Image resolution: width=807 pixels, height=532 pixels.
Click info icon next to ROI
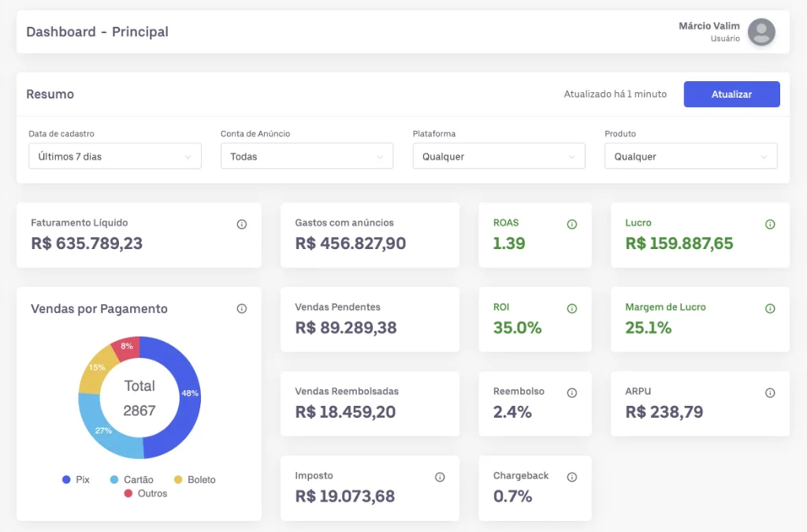[x=572, y=308]
